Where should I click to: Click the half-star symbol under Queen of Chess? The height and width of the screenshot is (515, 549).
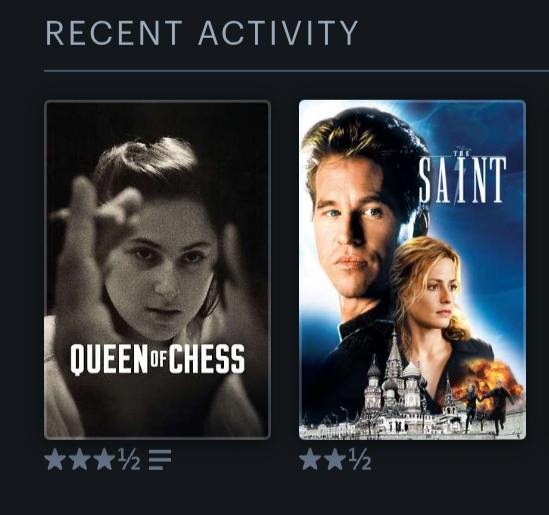click(x=128, y=459)
